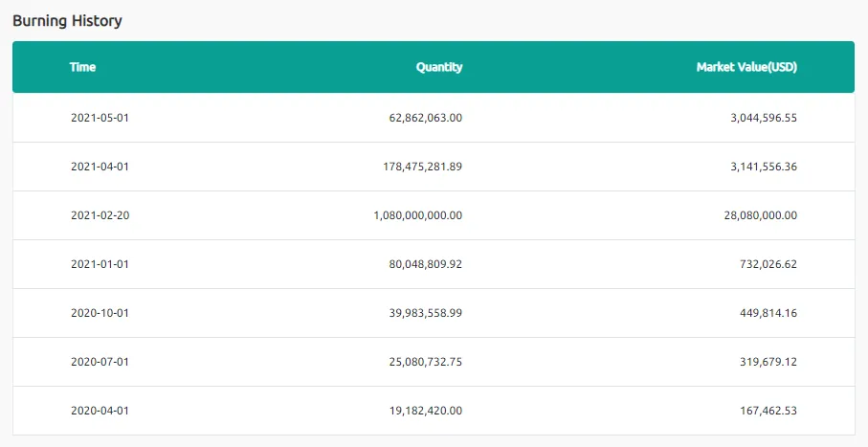Click quantity 1,080,000,000.00
Image resolution: width=868 pixels, height=447 pixels.
point(418,215)
